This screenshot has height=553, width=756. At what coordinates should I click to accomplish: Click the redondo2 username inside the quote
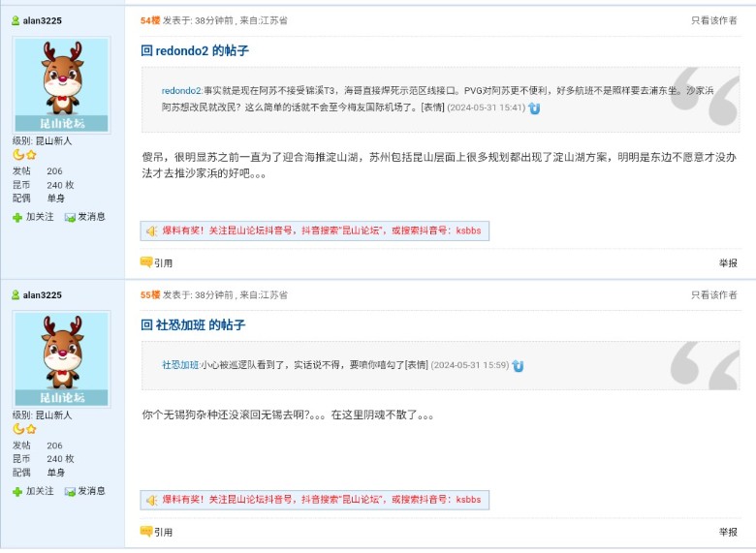pos(181,90)
